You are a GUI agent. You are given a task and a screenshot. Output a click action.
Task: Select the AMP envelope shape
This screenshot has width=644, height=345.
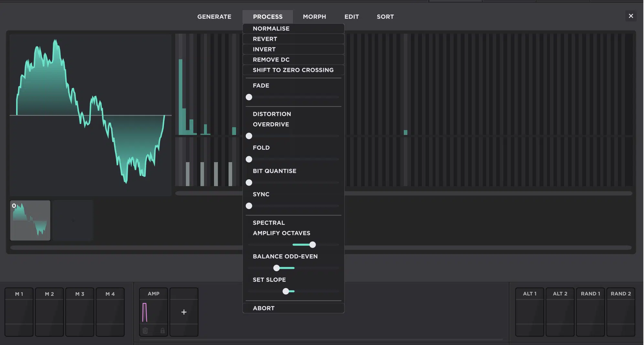pos(153,312)
